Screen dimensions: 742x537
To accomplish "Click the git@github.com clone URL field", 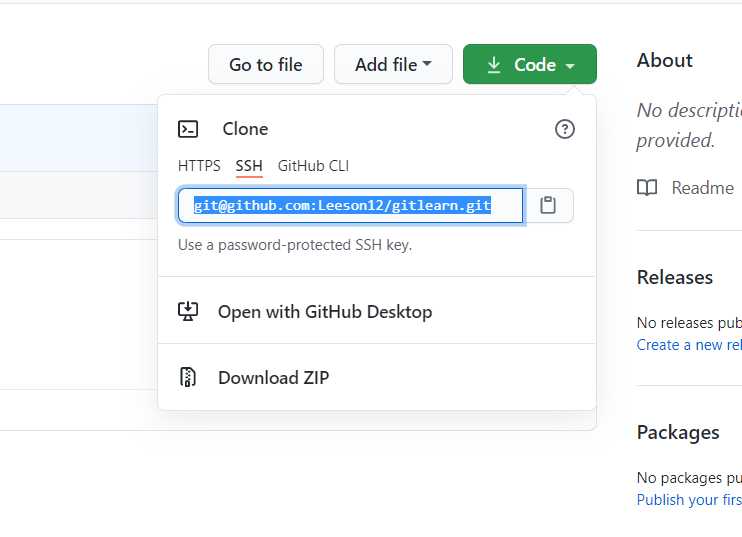I will pyautogui.click(x=351, y=205).
